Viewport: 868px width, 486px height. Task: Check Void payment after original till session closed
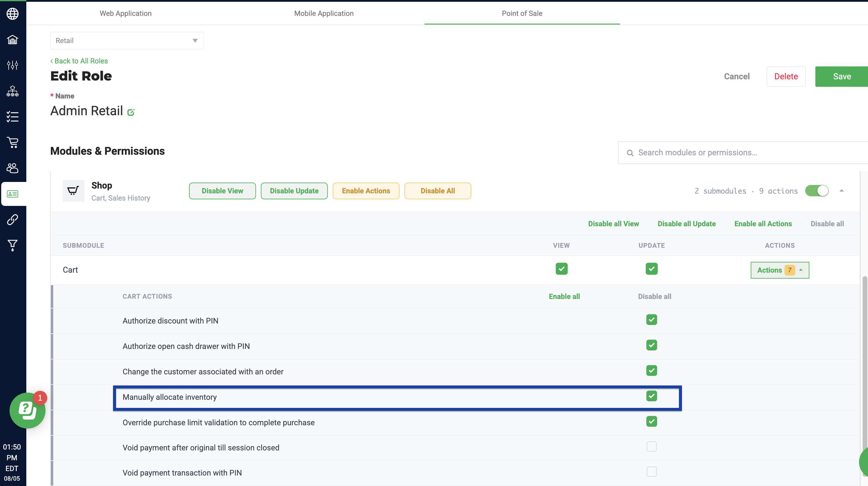(x=651, y=446)
